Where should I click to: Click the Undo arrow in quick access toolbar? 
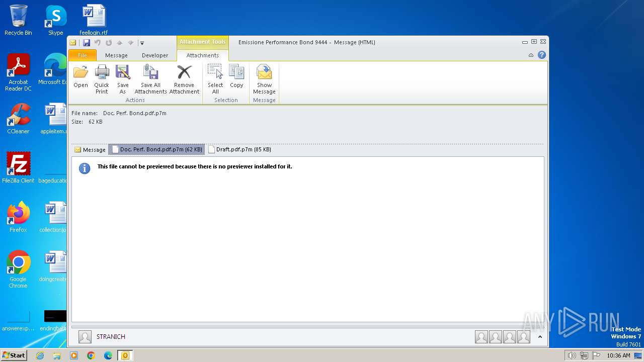(98, 43)
